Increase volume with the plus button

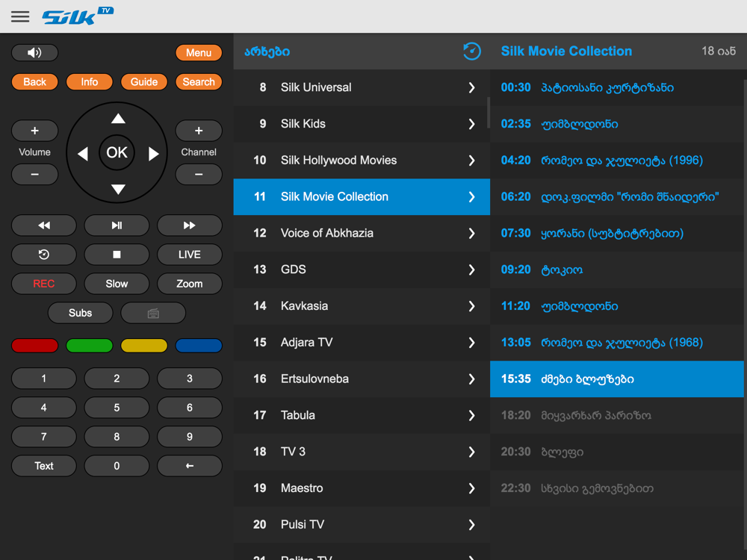click(35, 131)
